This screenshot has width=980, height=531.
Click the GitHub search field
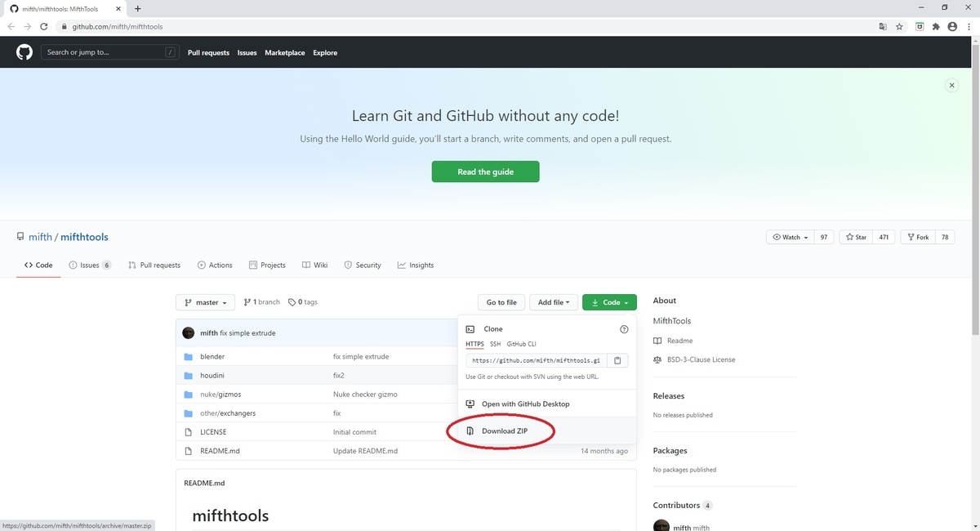[x=109, y=52]
